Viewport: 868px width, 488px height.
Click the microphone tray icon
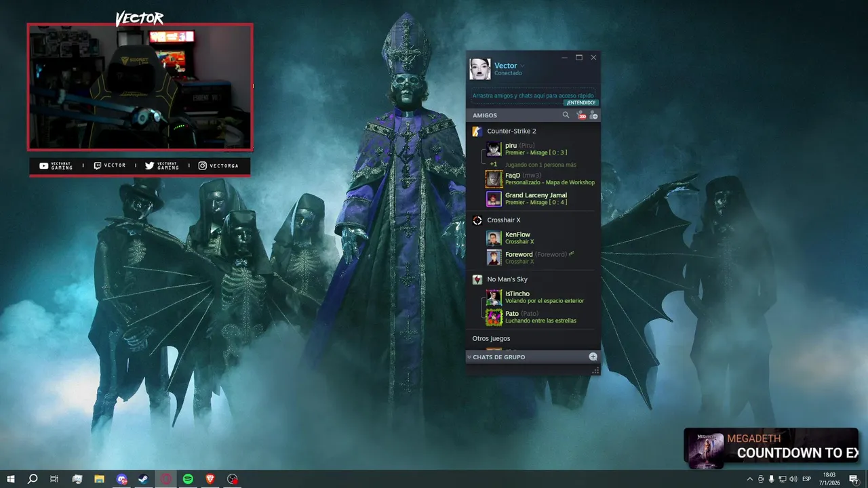click(x=771, y=479)
